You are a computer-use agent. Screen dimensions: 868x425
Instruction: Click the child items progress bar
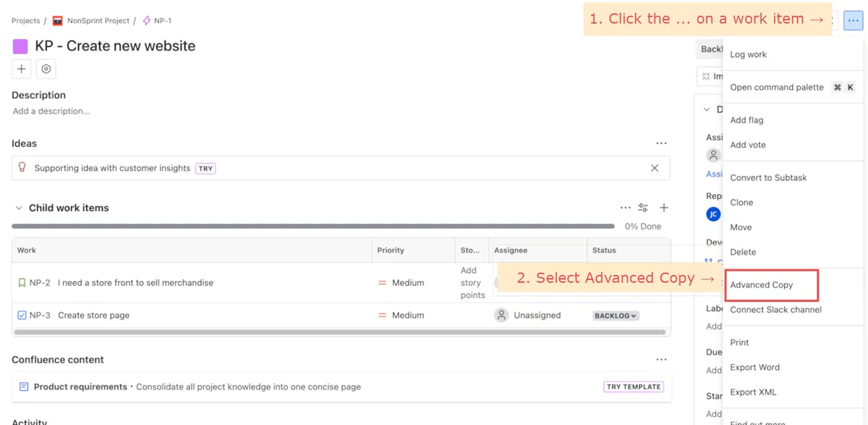313,226
